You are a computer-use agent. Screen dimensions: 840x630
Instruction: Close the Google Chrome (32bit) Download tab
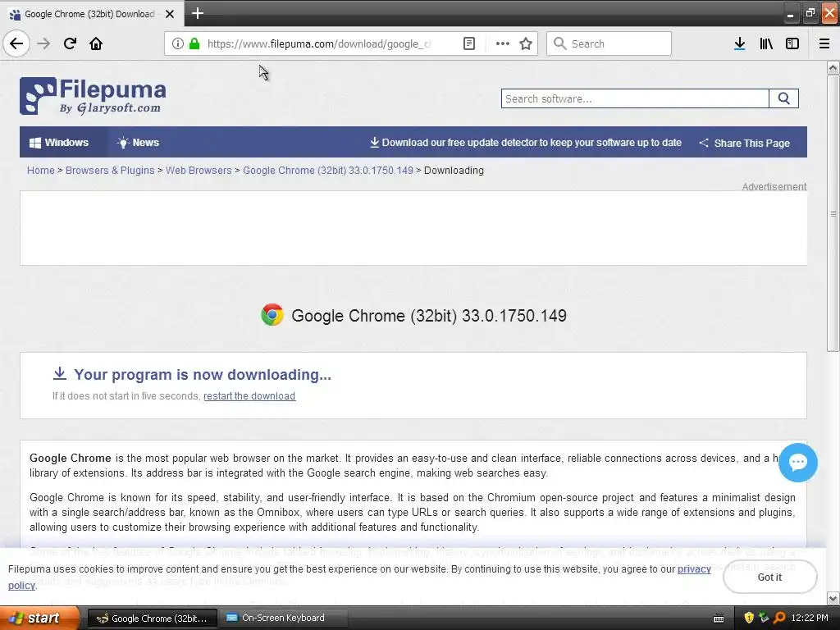coord(170,14)
